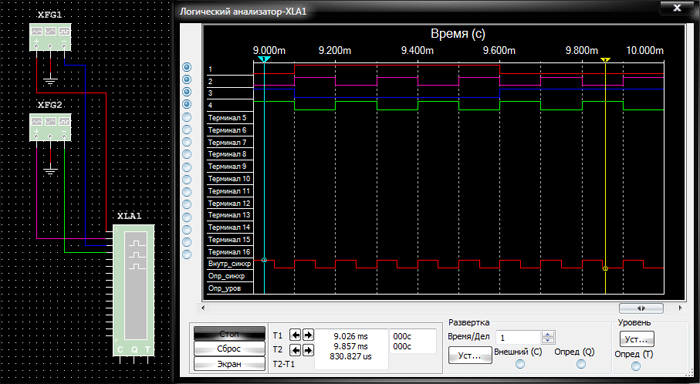Select the XFG2 function generator component
This screenshot has width=700, height=384.
pos(50,128)
